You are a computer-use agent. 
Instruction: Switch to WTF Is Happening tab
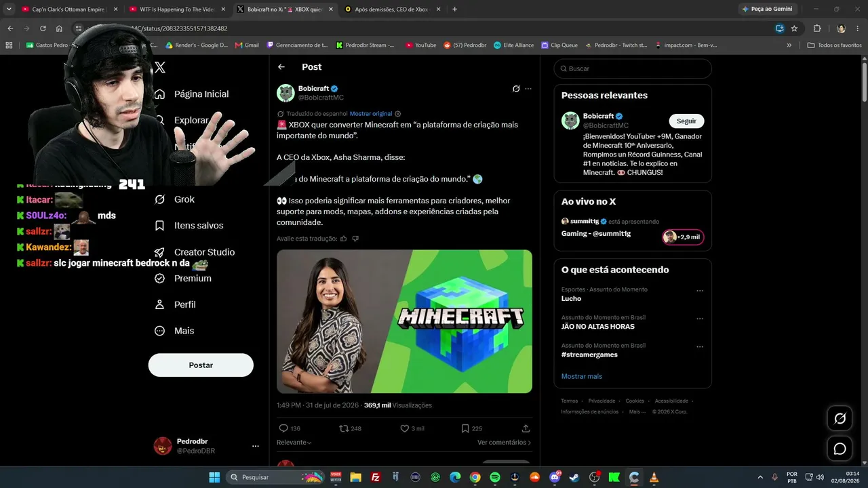pyautogui.click(x=178, y=9)
